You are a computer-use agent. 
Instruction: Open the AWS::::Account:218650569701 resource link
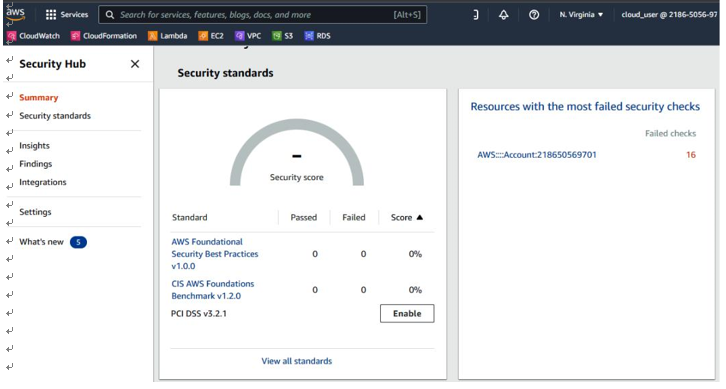click(x=537, y=155)
